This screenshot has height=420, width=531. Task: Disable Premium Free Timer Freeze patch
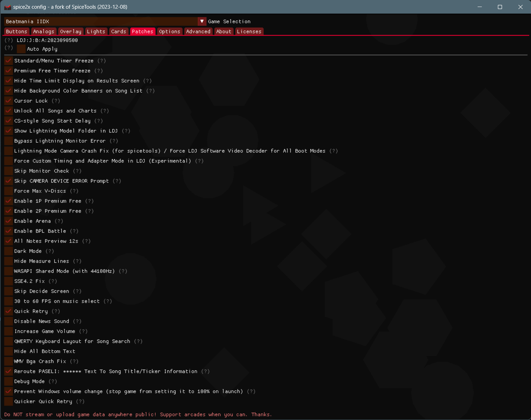click(x=8, y=71)
